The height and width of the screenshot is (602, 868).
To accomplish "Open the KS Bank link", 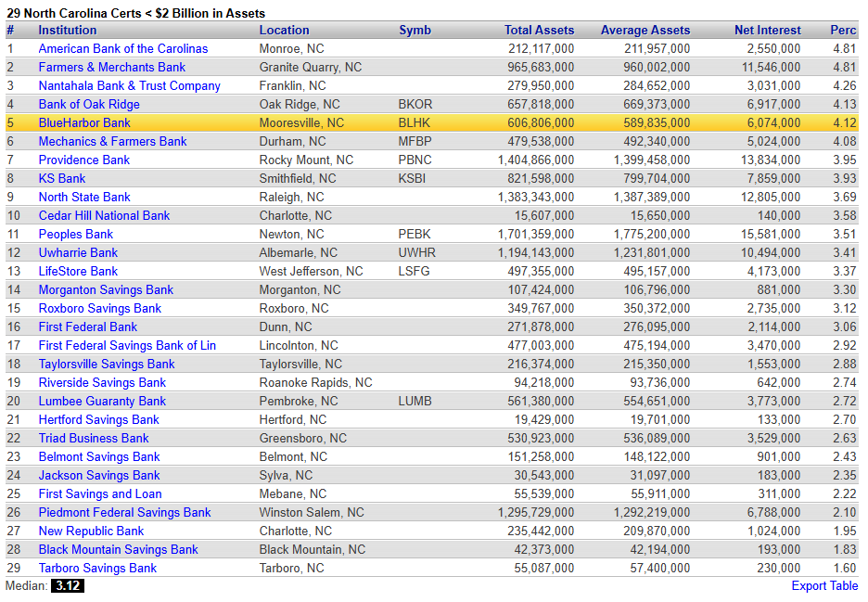I will click(61, 178).
